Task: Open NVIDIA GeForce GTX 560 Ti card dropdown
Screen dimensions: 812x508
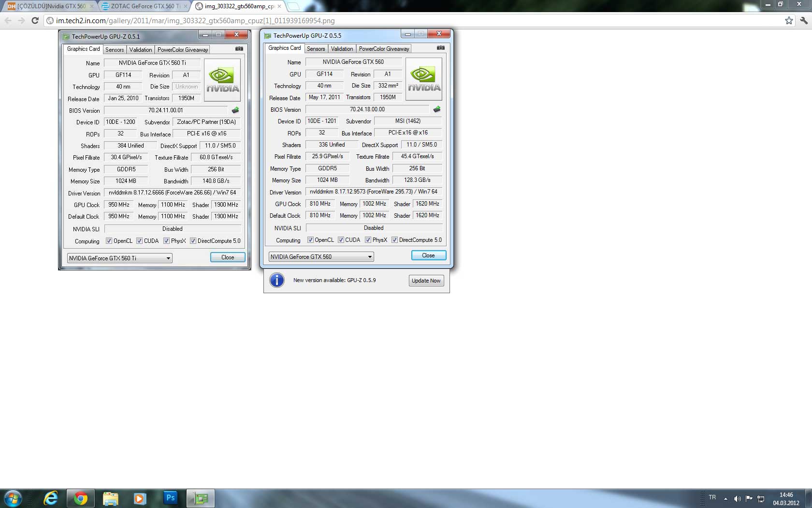Action: click(119, 258)
